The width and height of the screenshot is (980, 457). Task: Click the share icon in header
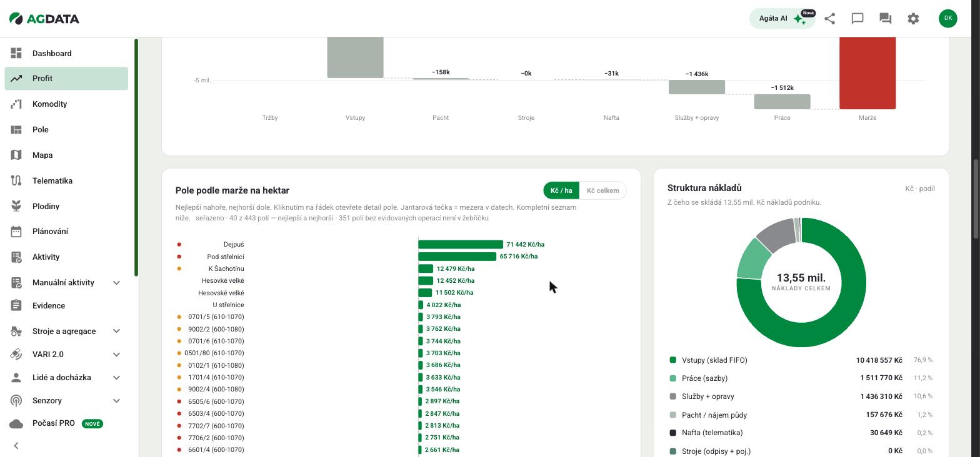coord(829,19)
